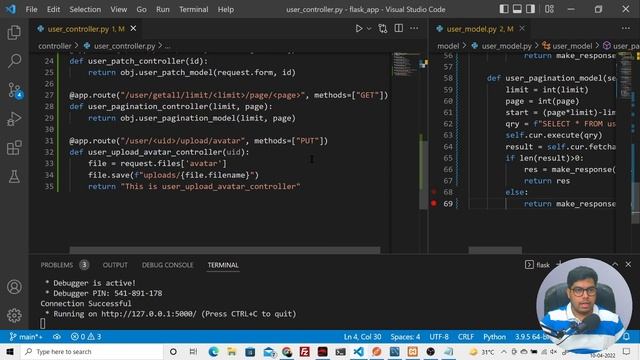
Task: Click the terminal input cursor line
Action: (42, 324)
